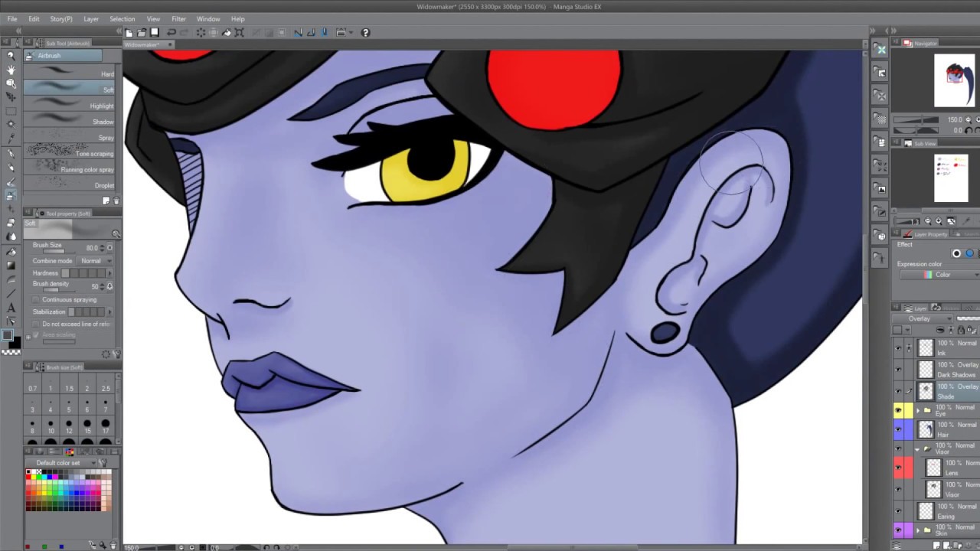Open the Combine mode Normal dropdown
Viewport: 980px width, 551px height.
point(95,261)
